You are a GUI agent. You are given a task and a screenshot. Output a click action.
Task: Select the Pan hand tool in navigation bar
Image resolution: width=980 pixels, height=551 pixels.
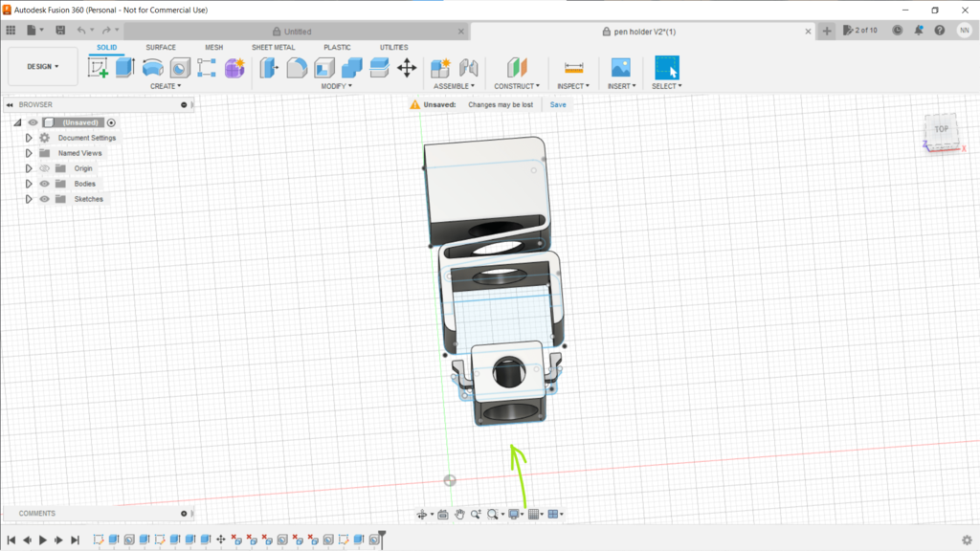coord(459,515)
